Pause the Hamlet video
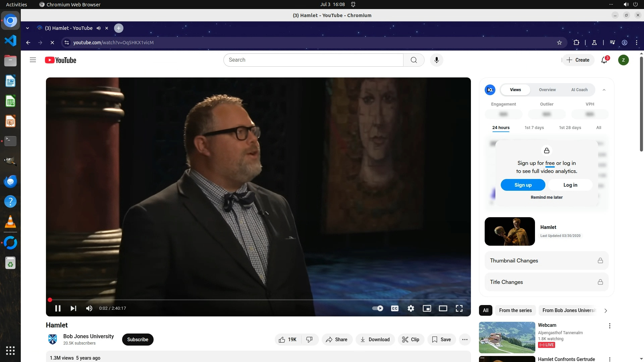The image size is (644, 362). tap(58, 308)
